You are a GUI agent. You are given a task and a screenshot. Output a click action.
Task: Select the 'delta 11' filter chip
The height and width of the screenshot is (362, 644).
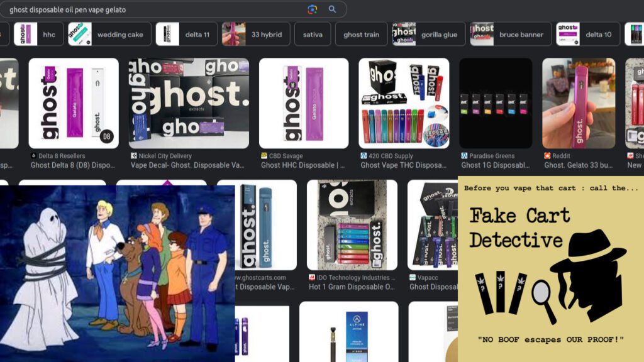pos(187,35)
